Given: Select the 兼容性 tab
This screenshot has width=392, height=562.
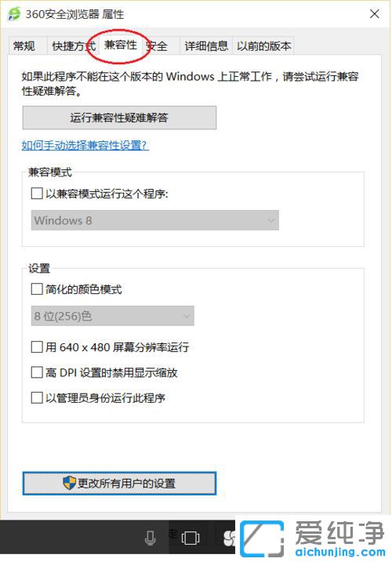Looking at the screenshot, I should click(x=121, y=45).
